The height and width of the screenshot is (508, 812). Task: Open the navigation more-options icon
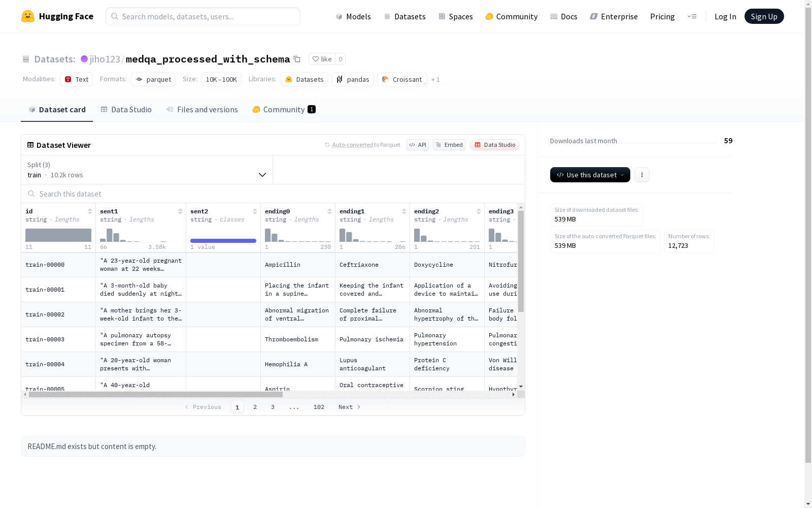[692, 16]
